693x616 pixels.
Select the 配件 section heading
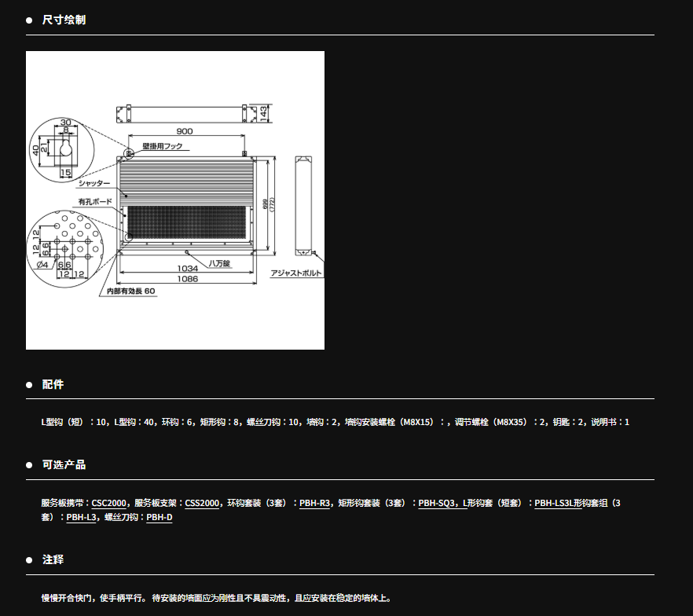click(x=53, y=385)
